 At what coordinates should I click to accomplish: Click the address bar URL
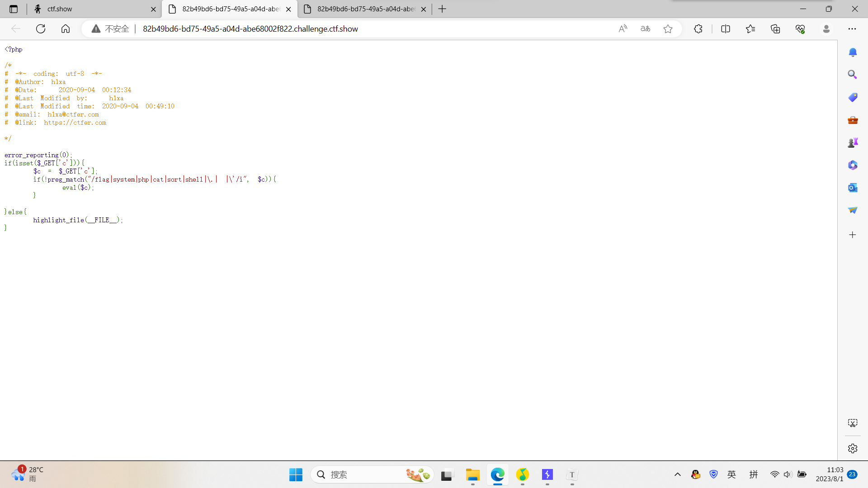pyautogui.click(x=250, y=29)
